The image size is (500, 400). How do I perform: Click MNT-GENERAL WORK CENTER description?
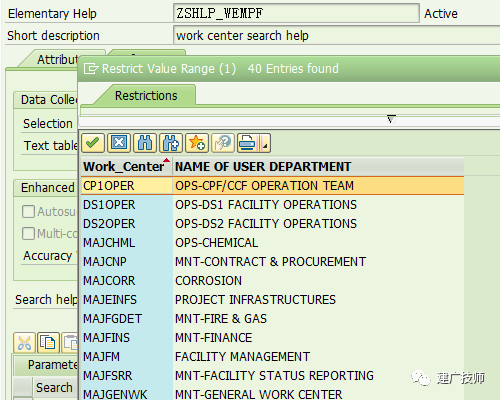(259, 395)
